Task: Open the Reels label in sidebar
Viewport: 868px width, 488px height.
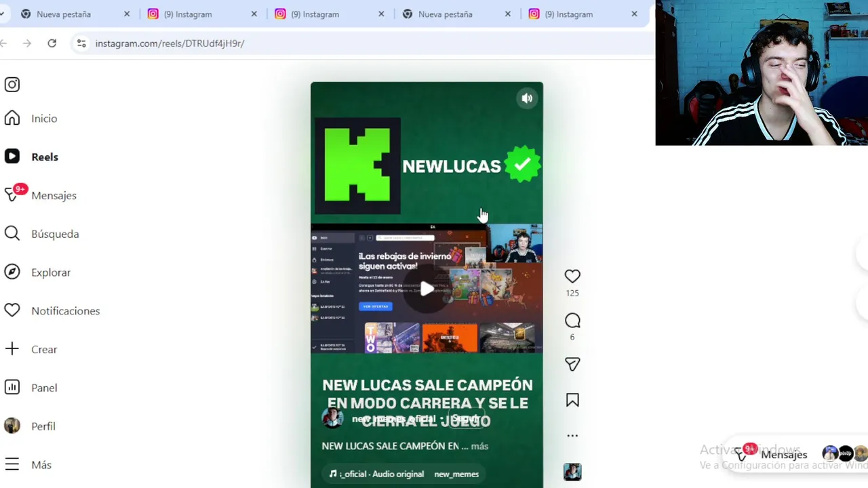Action: pos(45,157)
